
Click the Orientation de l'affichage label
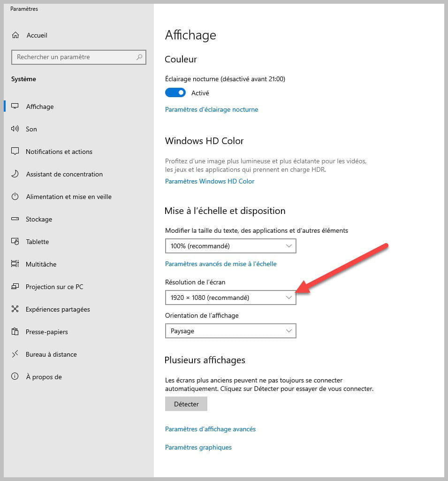202,316
